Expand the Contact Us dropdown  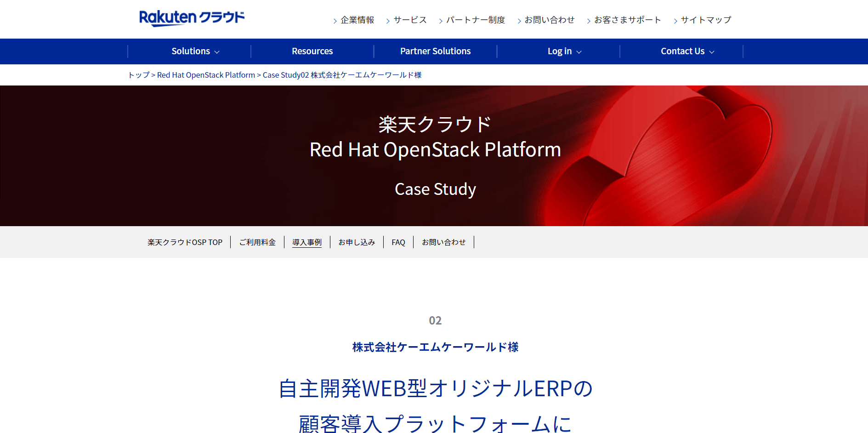pos(687,51)
